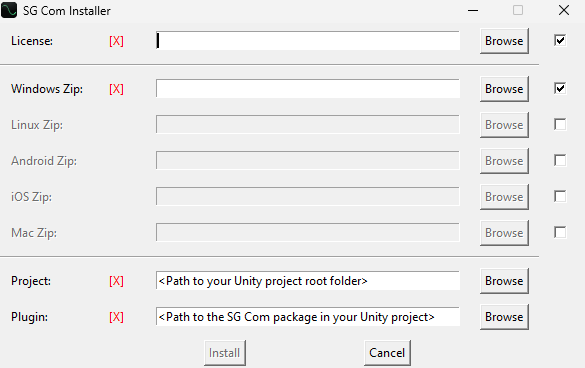Uncheck the License checkbox
The height and width of the screenshot is (368, 585).
(560, 40)
